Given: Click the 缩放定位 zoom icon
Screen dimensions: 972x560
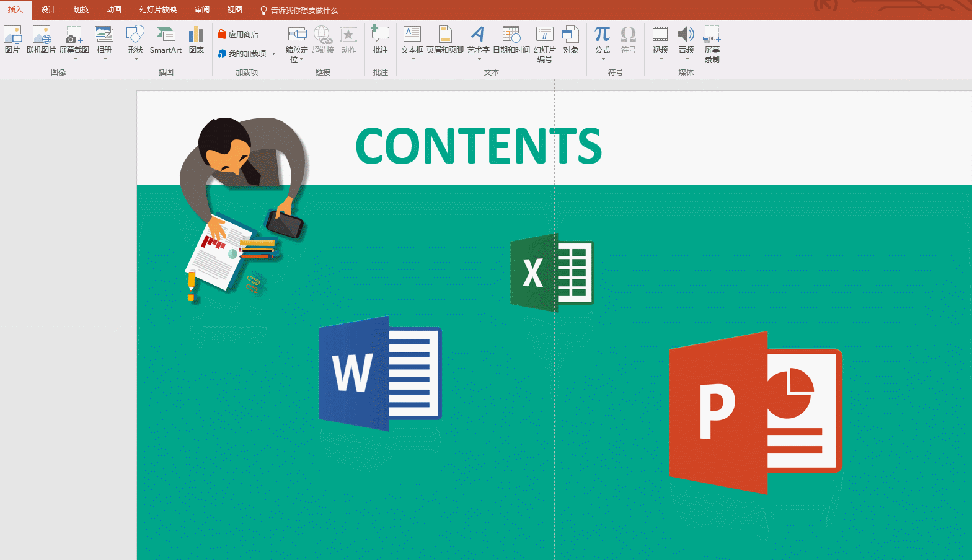Looking at the screenshot, I should 297,36.
